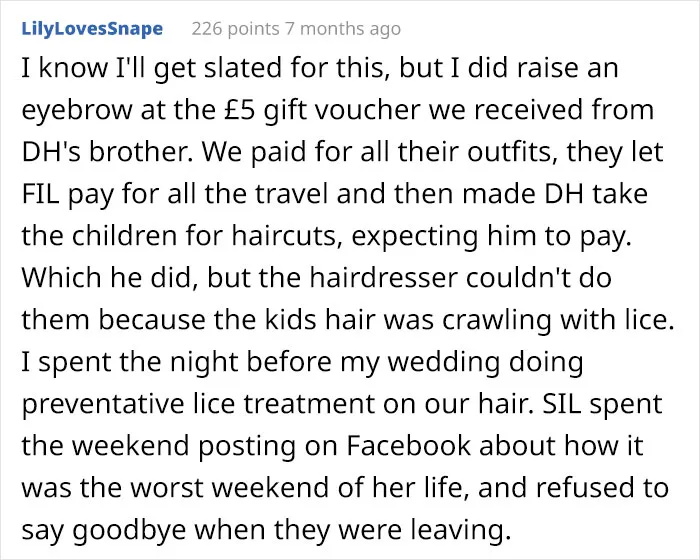Click the word 'crawling' in the comment
Screen dimensions: 700x560
[x=496, y=320]
